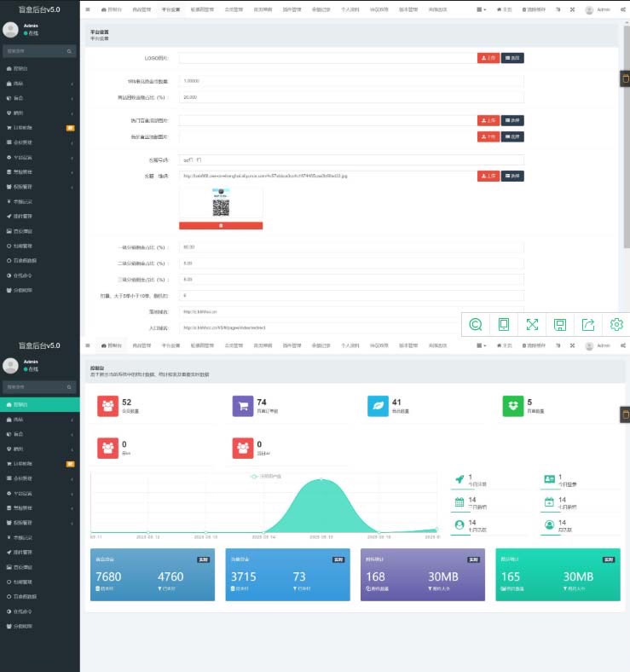
Task: Click the blue leaf icon beside 41
Action: point(378,406)
